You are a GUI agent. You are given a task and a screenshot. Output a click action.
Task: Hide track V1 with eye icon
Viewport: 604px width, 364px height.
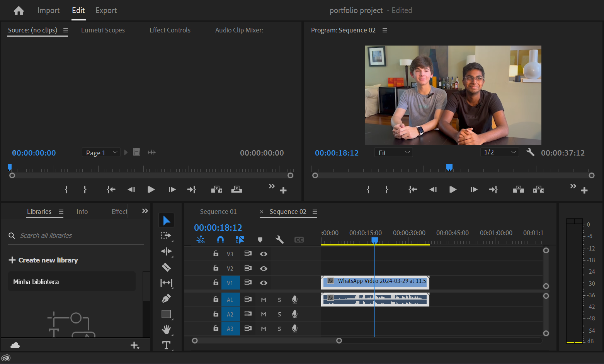(264, 283)
